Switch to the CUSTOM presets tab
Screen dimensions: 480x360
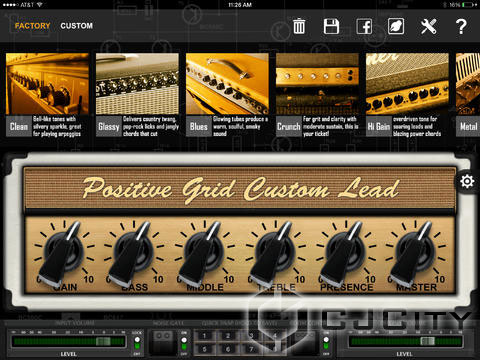(x=76, y=26)
